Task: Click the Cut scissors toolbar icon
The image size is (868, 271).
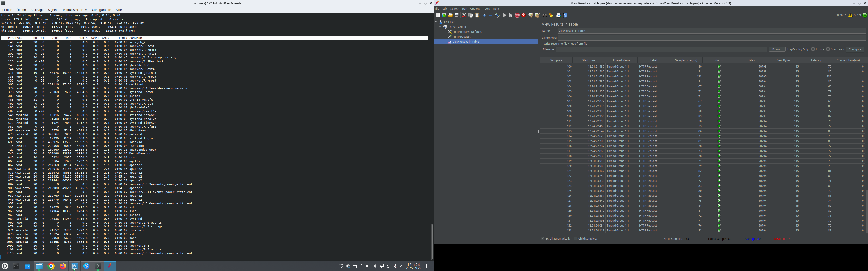Action: [464, 15]
